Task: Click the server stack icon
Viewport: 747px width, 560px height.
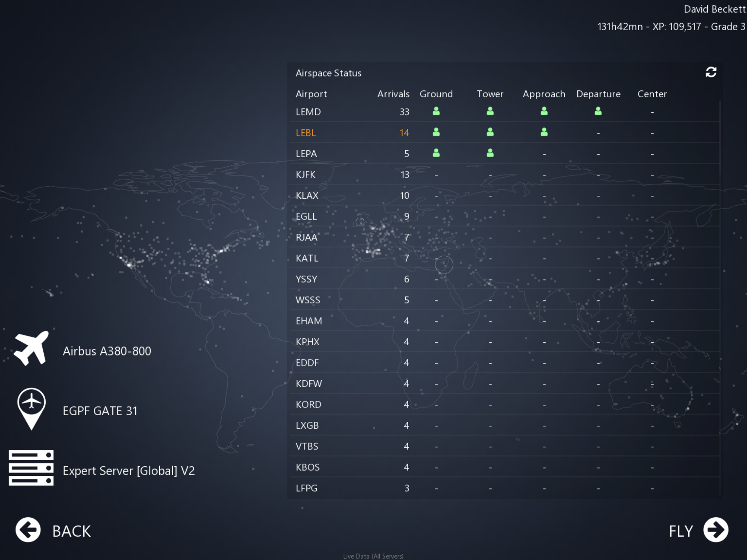Action: (31, 468)
